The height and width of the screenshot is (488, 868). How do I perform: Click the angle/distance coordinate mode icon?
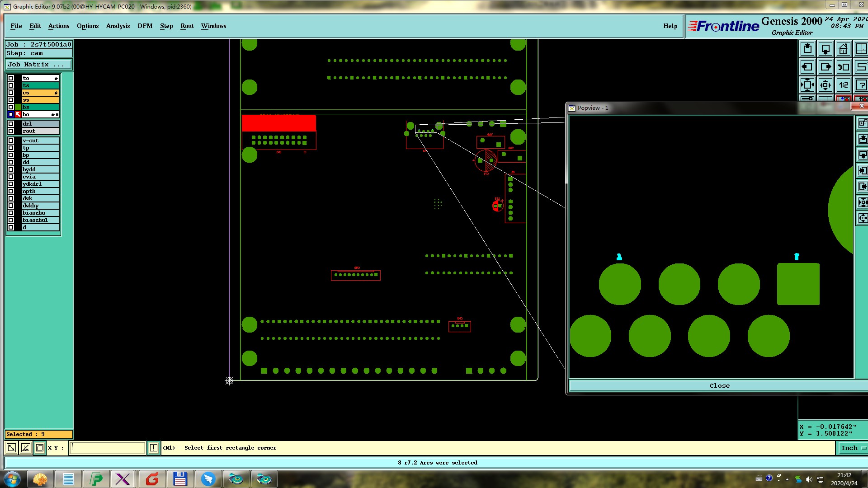[26, 448]
